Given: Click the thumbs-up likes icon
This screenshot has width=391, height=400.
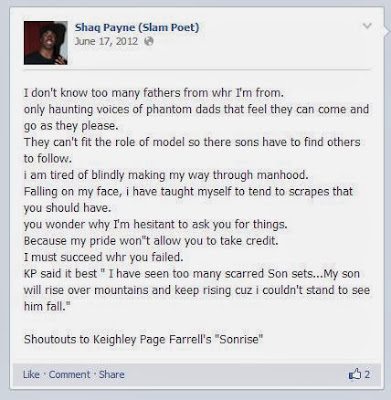Looking at the screenshot, I should tap(355, 374).
